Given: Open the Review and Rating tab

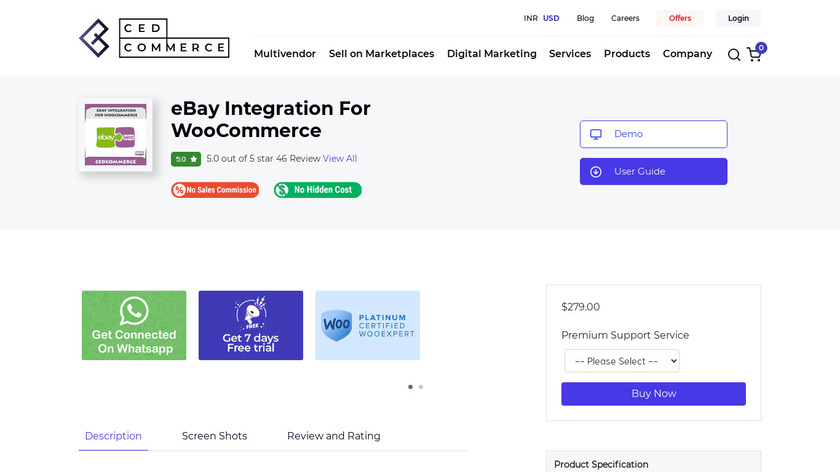Looking at the screenshot, I should [x=333, y=436].
